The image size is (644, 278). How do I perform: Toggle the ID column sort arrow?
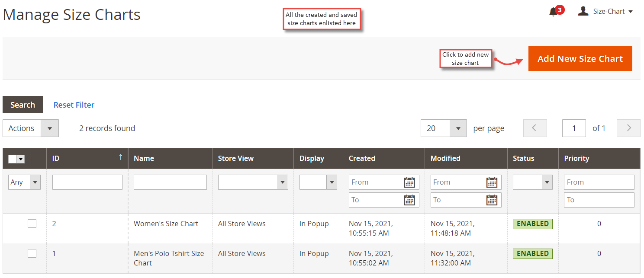[120, 158]
